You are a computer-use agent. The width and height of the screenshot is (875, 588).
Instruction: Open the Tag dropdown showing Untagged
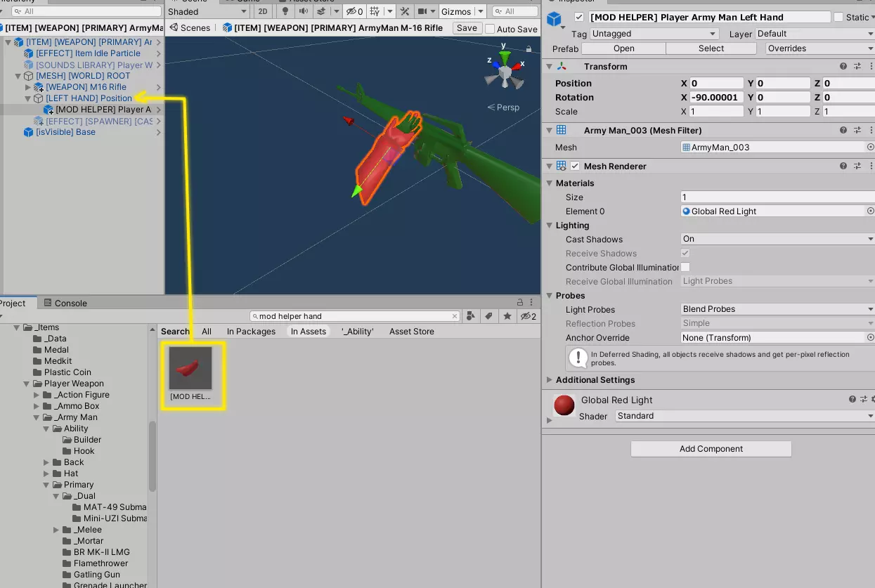(654, 34)
